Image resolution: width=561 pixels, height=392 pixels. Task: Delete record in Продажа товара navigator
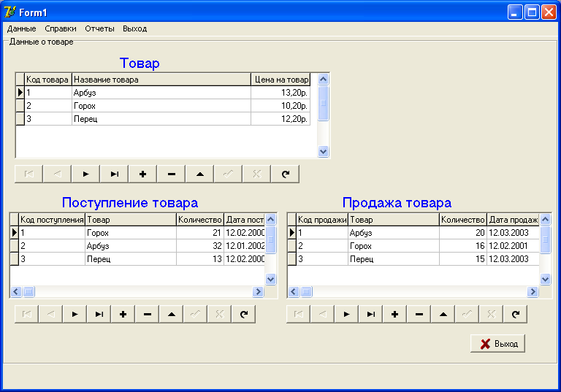419,315
